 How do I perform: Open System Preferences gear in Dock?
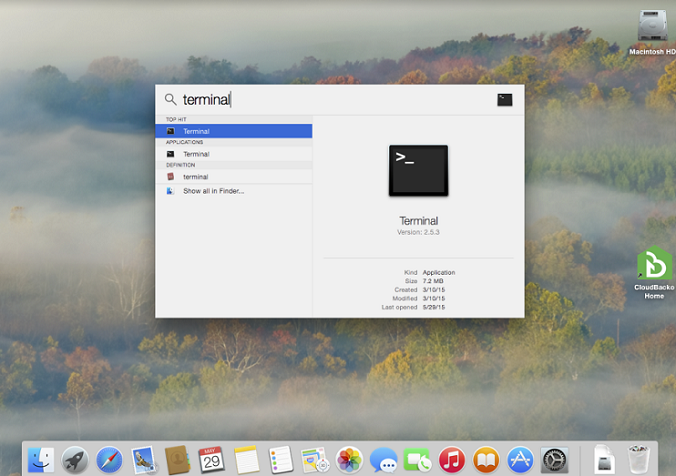tap(554, 459)
